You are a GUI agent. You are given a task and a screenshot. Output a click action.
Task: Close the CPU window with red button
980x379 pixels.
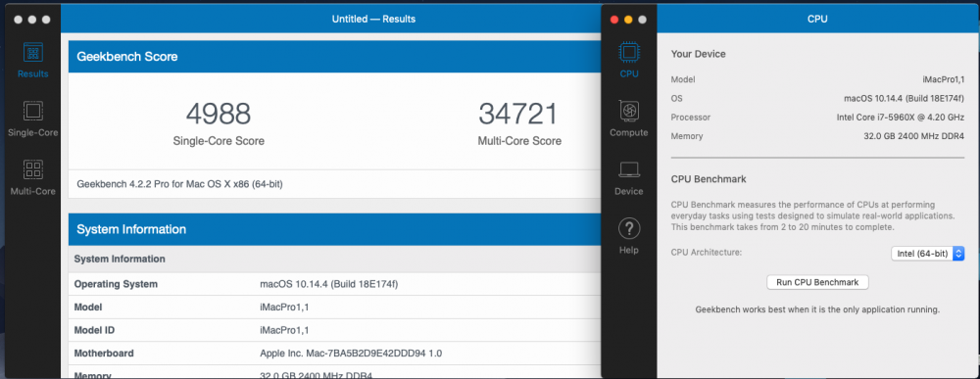(613, 20)
